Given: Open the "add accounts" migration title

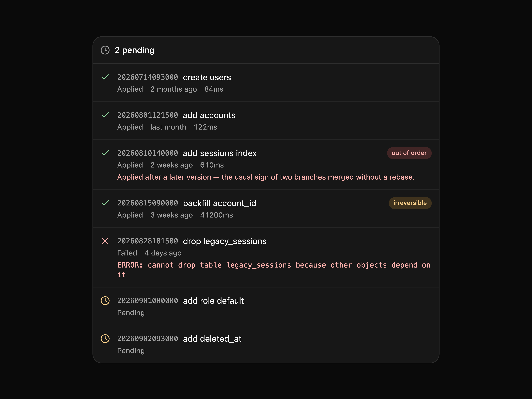Looking at the screenshot, I should (209, 115).
